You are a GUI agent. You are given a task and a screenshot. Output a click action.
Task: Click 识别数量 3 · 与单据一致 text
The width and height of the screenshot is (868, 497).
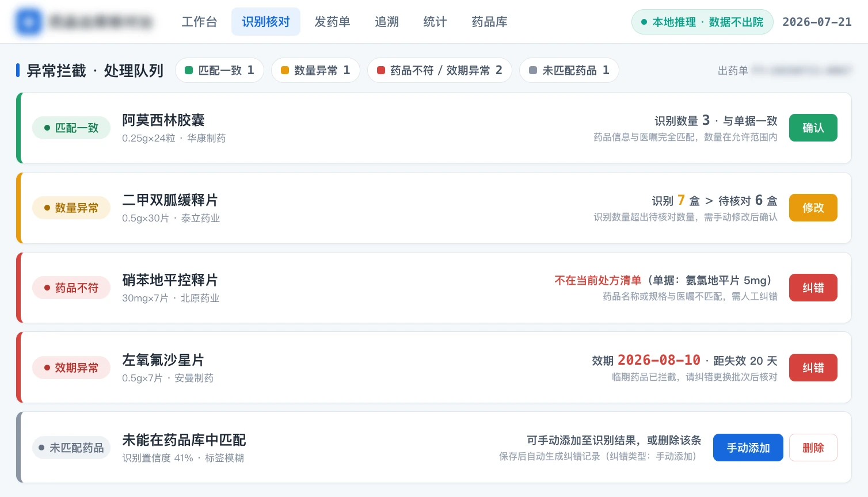[x=716, y=120]
